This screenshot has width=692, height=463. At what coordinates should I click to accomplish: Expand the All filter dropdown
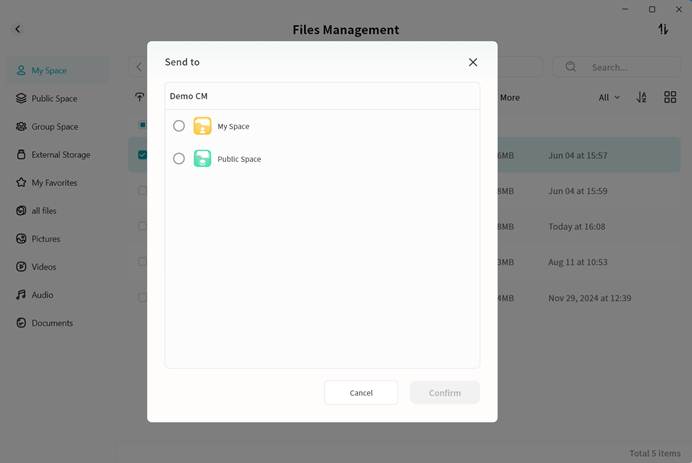pyautogui.click(x=609, y=98)
